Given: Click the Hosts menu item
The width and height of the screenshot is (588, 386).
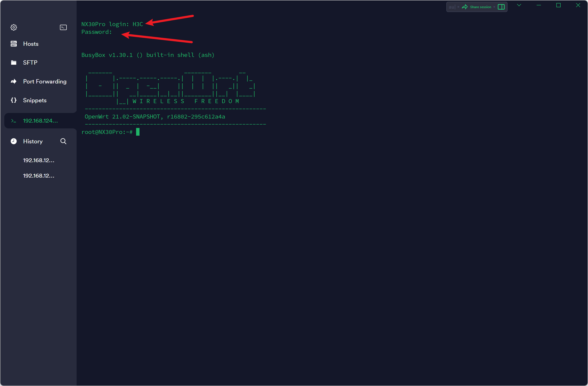Looking at the screenshot, I should coord(31,44).
